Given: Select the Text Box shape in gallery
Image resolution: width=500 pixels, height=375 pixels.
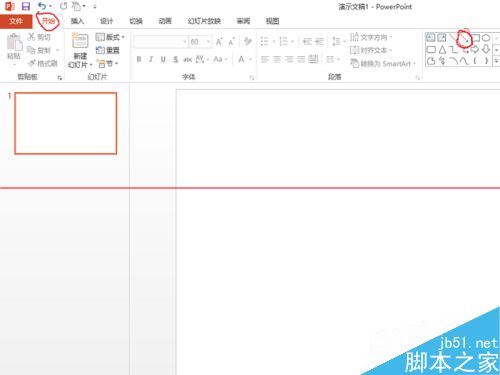Looking at the screenshot, I should point(431,37).
